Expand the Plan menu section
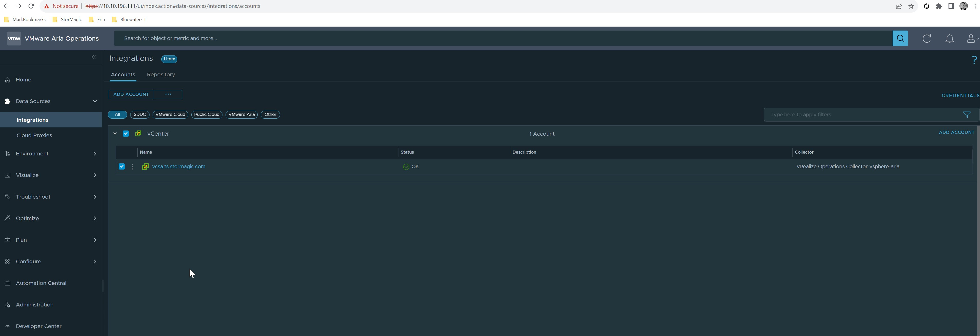Image resolution: width=980 pixels, height=336 pixels. click(x=95, y=240)
